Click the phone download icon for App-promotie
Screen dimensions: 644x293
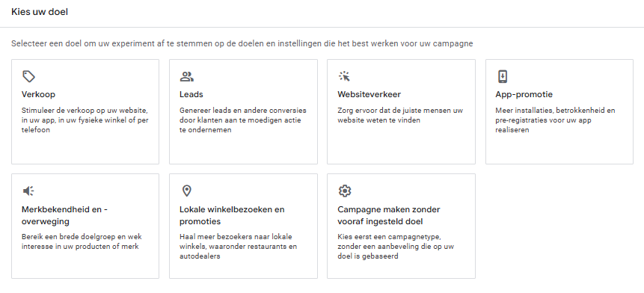(x=503, y=76)
